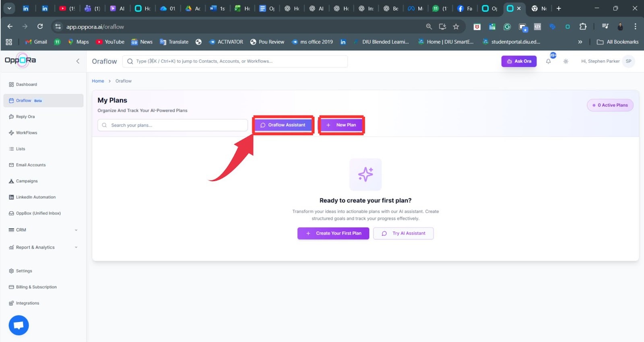
Task: Click the Oraflow Assistant button
Action: [283, 125]
